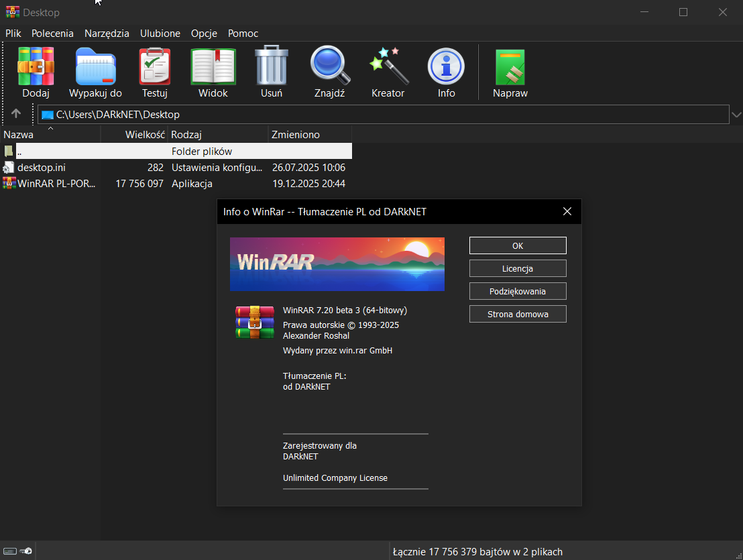Viewport: 743px width, 560px height.
Task: Open the Ulubione menu
Action: (x=160, y=33)
